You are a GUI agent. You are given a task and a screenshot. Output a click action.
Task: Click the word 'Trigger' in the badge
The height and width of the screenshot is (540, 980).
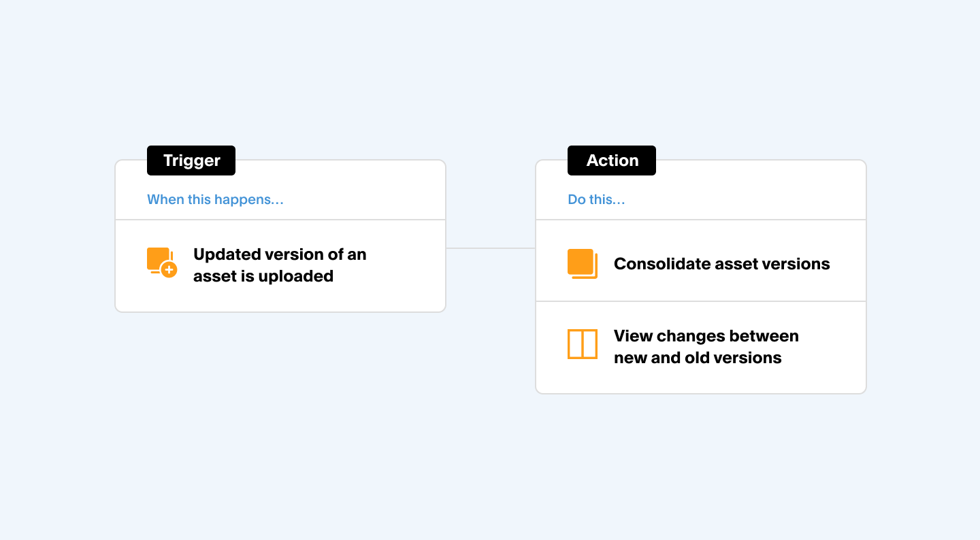tap(192, 161)
